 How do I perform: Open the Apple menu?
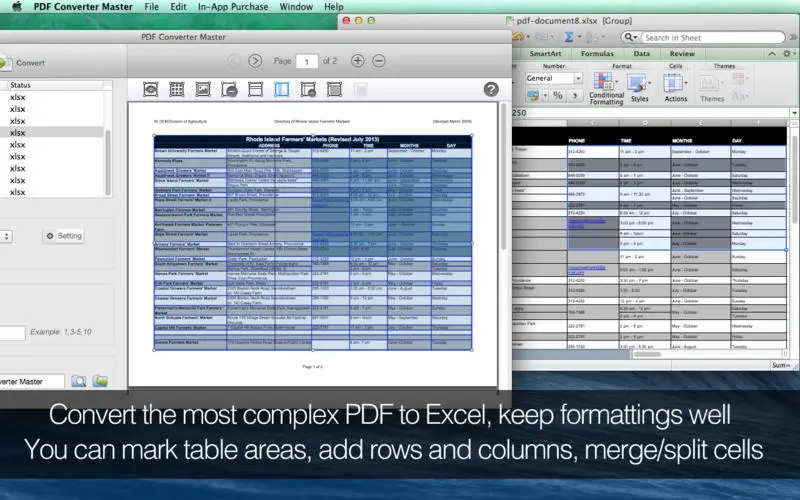pyautogui.click(x=17, y=7)
